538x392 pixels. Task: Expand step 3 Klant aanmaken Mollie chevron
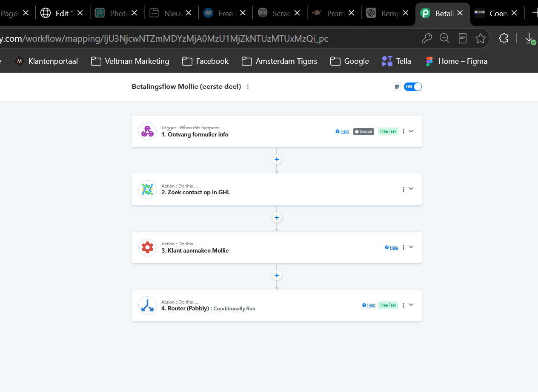[x=411, y=247]
